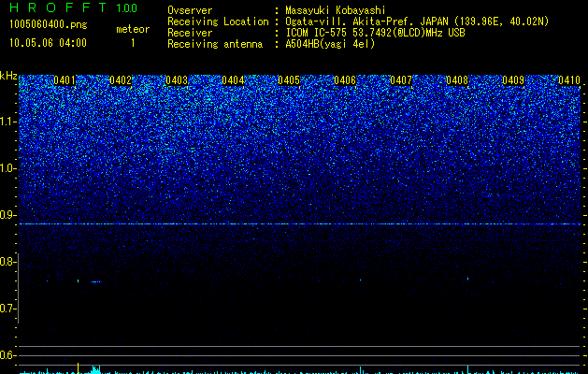Click the tall yellow spike in the level graph

pyautogui.click(x=78, y=368)
